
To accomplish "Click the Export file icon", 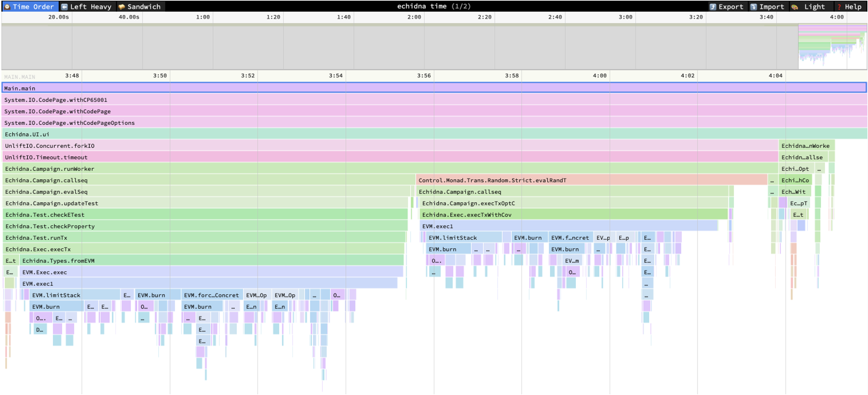I will pos(712,7).
